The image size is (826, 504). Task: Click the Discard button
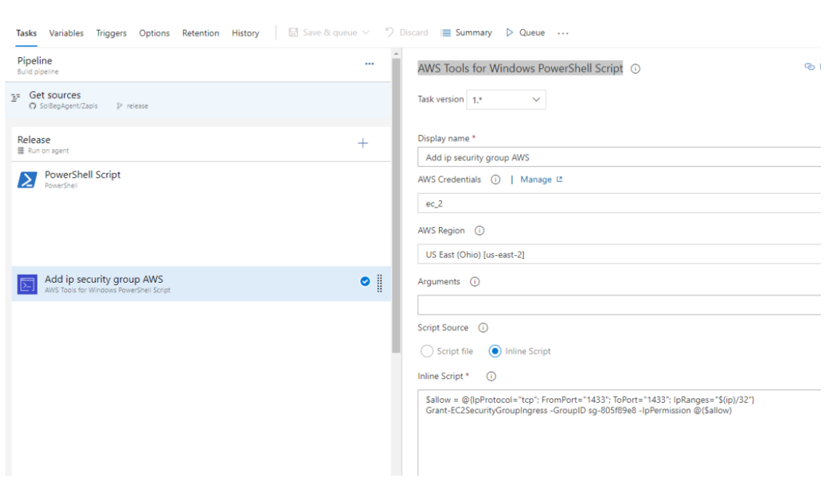click(406, 33)
